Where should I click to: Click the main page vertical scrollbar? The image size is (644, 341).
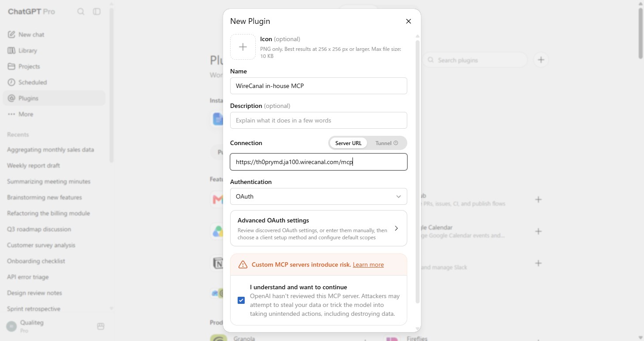pyautogui.click(x=640, y=33)
